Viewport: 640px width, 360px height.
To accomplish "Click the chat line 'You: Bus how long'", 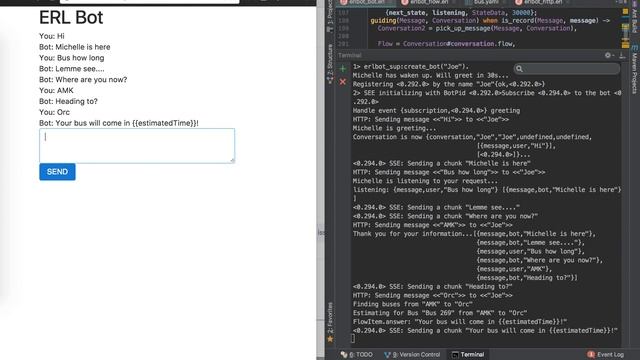I will (x=71, y=58).
